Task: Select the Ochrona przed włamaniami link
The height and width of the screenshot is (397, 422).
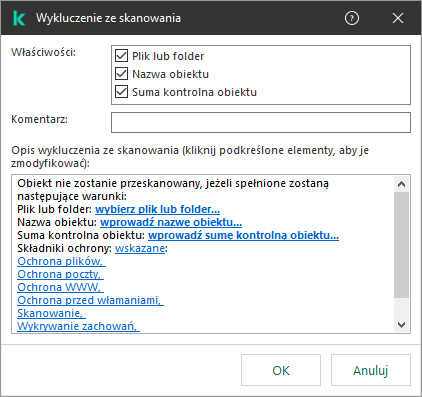Action: coord(90,300)
